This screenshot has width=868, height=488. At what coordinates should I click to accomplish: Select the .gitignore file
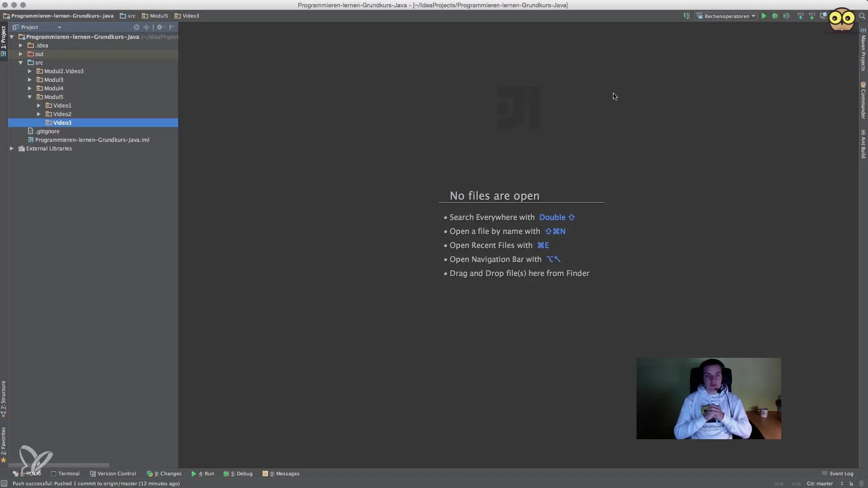pyautogui.click(x=93, y=131)
